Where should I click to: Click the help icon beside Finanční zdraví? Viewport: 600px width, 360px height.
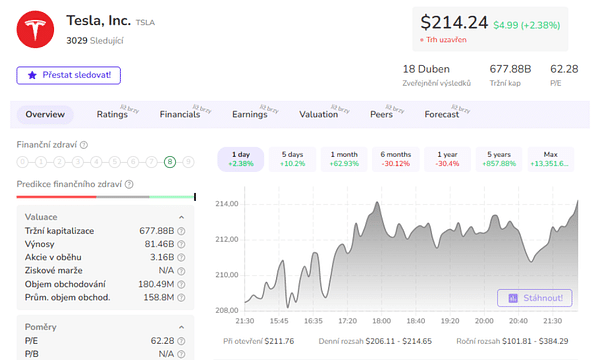(x=84, y=145)
